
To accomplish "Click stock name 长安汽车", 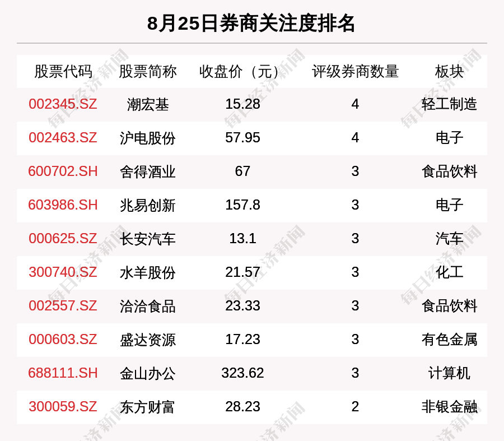I will [x=147, y=239].
